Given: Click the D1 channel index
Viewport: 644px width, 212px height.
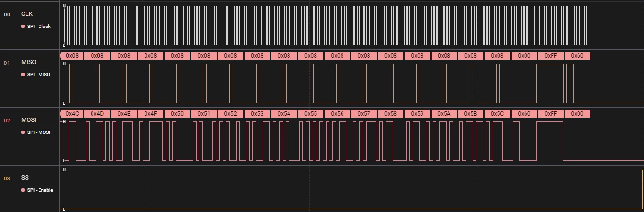Looking at the screenshot, I should coord(7,63).
